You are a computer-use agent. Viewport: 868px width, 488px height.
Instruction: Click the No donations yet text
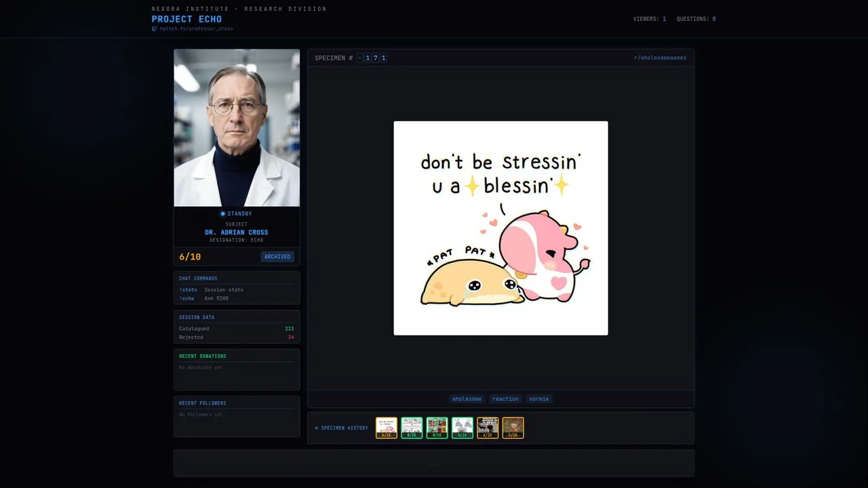[201, 367]
